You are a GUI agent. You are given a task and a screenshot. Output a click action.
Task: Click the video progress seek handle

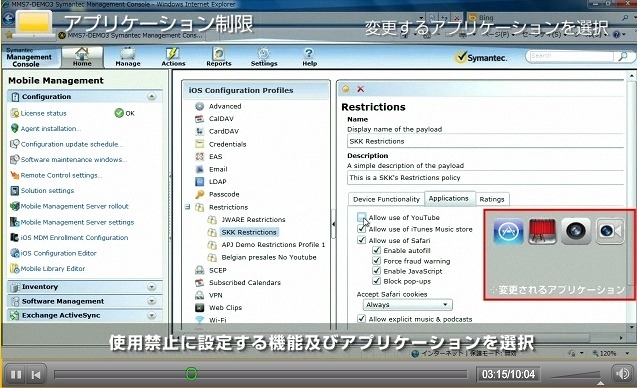191,374
